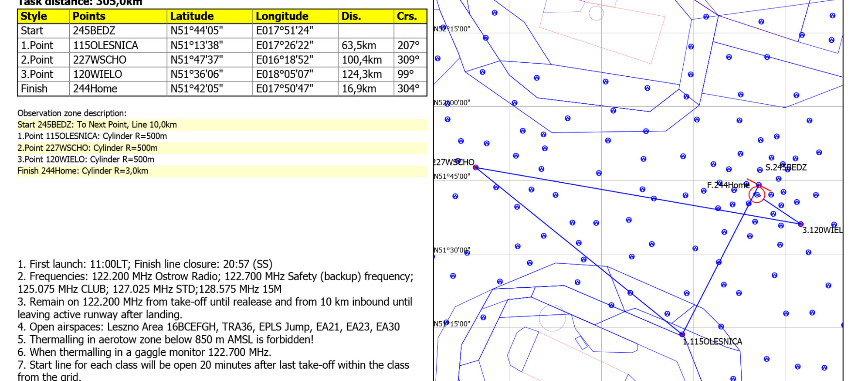Click the 115OLESNICA turnpoint marker on the map
The height and width of the screenshot is (381, 868).
[682, 334]
